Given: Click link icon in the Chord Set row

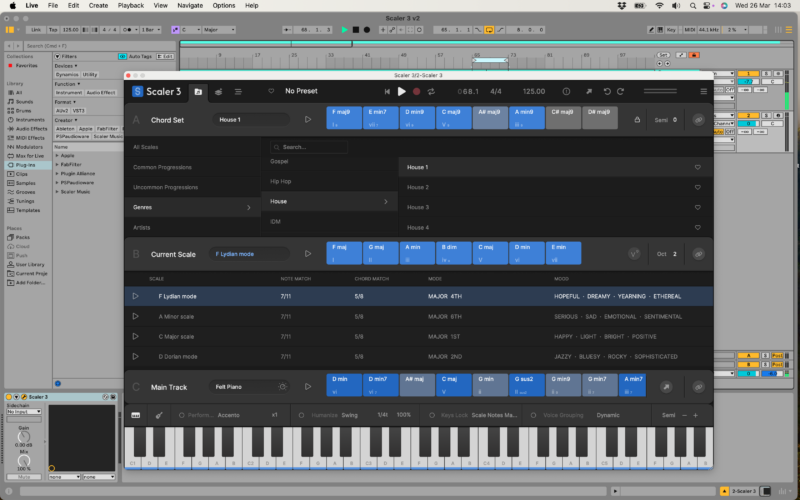Looking at the screenshot, I should [698, 120].
